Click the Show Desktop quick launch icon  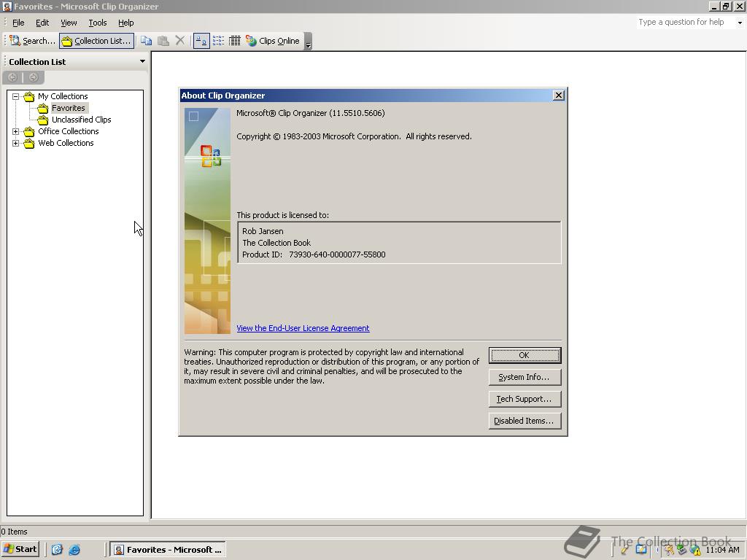pyautogui.click(x=57, y=550)
